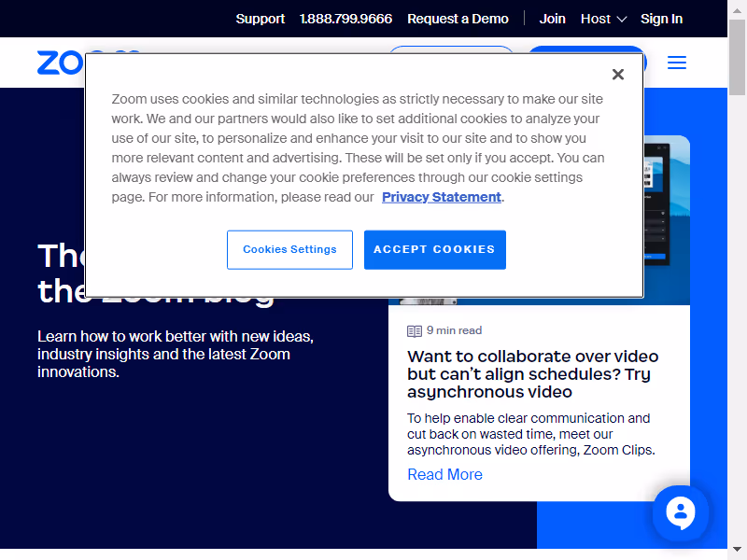The height and width of the screenshot is (560, 747).
Task: Click the article summary mentioning Zoom Clips
Action: pyautogui.click(x=531, y=434)
